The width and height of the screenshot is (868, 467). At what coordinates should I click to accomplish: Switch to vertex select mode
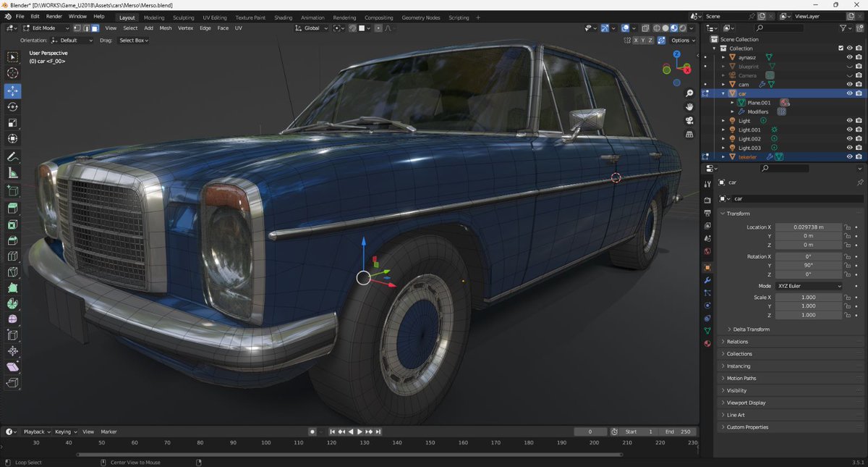coord(77,28)
